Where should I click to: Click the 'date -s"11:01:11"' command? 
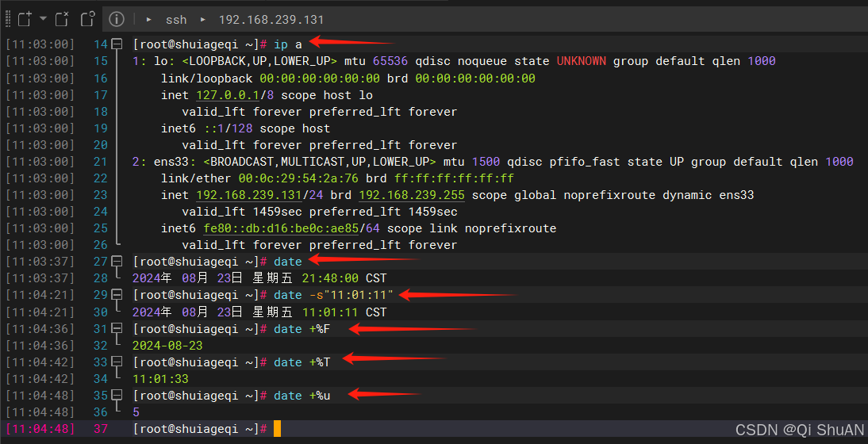click(x=334, y=295)
